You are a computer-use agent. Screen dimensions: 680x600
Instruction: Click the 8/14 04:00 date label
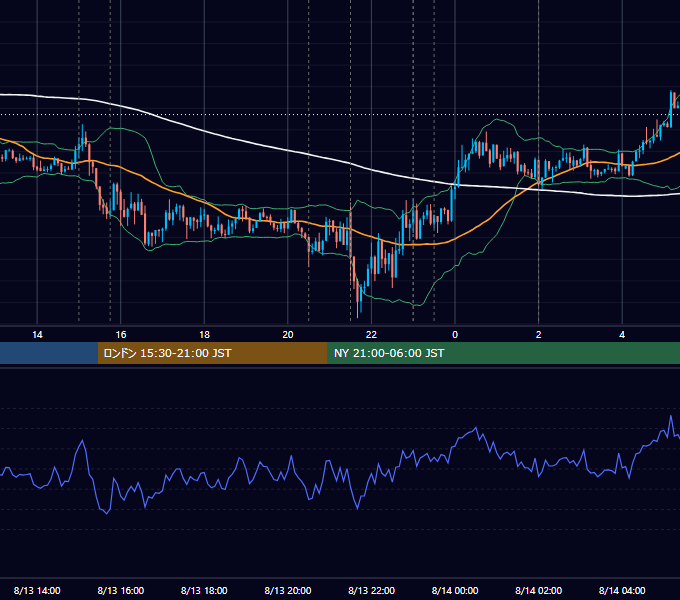tap(622, 590)
